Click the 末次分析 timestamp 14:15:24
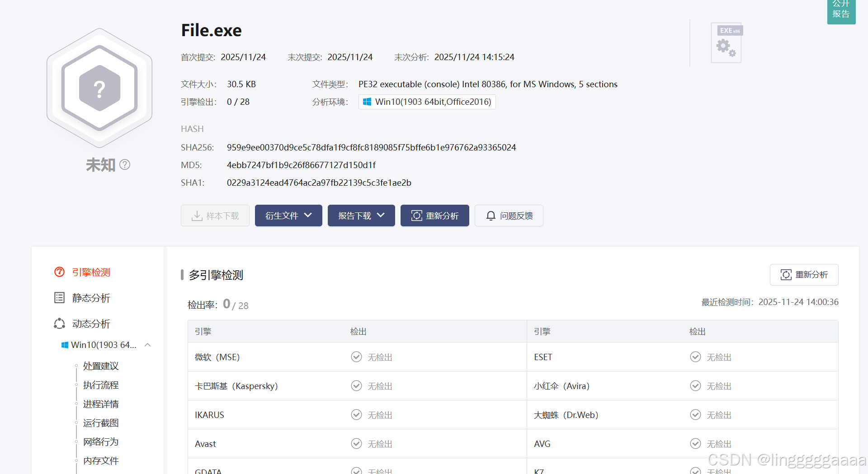The height and width of the screenshot is (474, 868). tap(474, 57)
